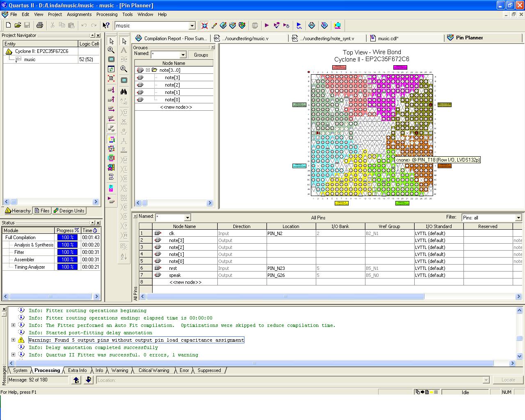The width and height of the screenshot is (525, 420).
Task: Click the Stop Processing icon
Action: point(255,25)
